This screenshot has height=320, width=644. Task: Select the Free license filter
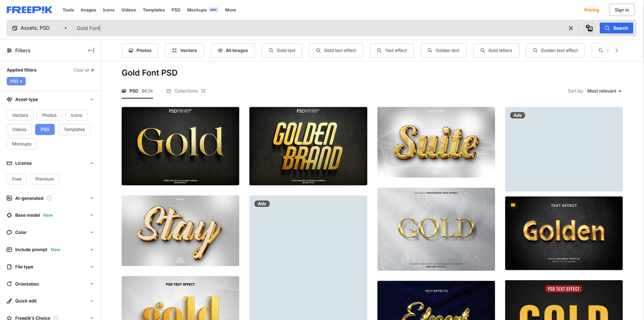tap(17, 179)
